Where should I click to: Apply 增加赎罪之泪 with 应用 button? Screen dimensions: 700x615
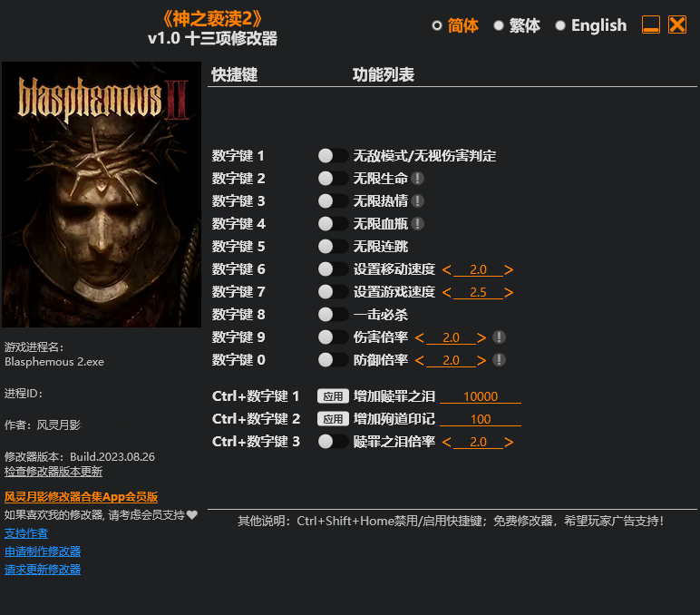[x=333, y=396]
